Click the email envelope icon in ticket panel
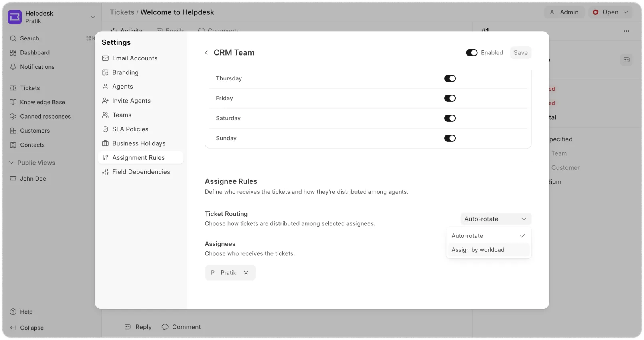This screenshot has width=644, height=340. (x=626, y=60)
